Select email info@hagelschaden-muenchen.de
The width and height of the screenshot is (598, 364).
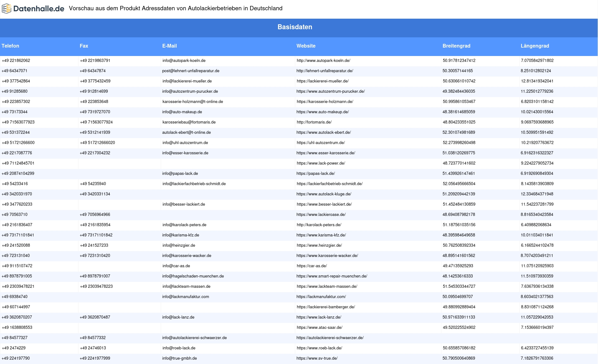(193, 276)
